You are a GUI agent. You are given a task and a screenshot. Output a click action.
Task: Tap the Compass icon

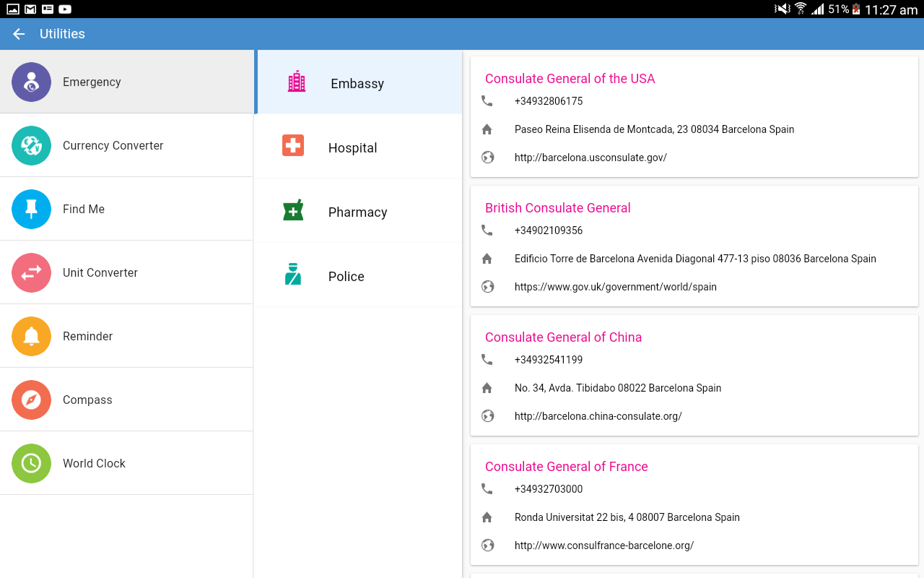tap(31, 400)
